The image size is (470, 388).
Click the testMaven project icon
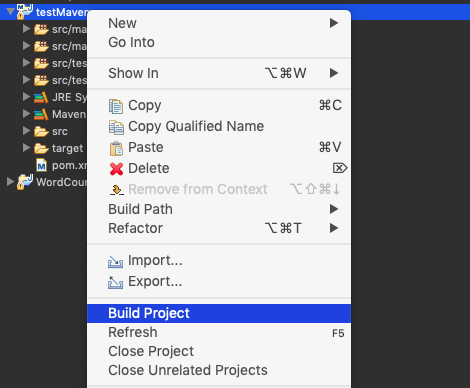(25, 12)
